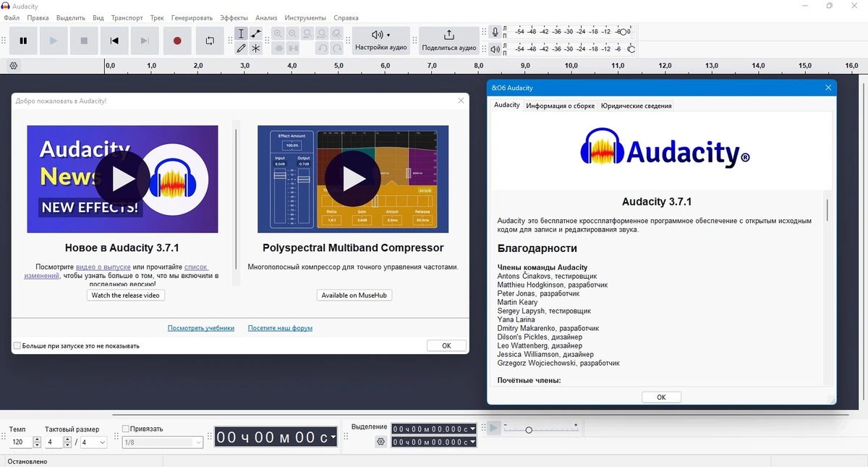Click the Pause transport button
This screenshot has height=467, width=868.
click(x=23, y=41)
